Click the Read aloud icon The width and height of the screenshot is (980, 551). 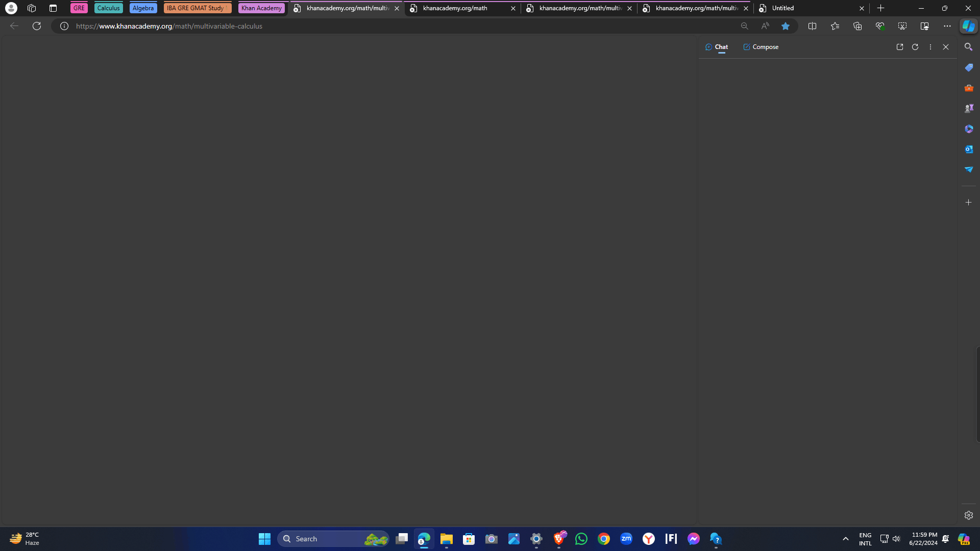[x=765, y=26]
